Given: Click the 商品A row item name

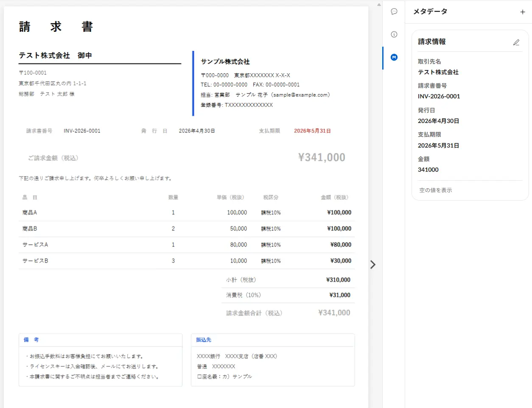Looking at the screenshot, I should tap(30, 212).
